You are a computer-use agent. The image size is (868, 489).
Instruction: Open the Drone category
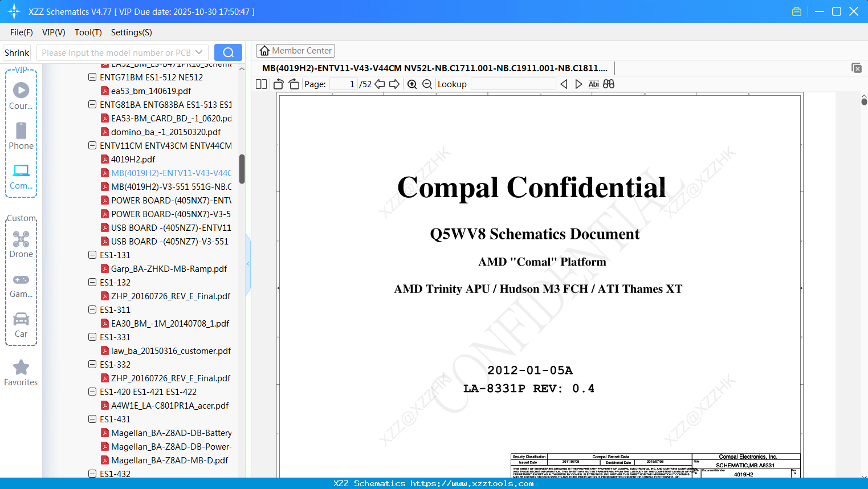pyautogui.click(x=21, y=244)
